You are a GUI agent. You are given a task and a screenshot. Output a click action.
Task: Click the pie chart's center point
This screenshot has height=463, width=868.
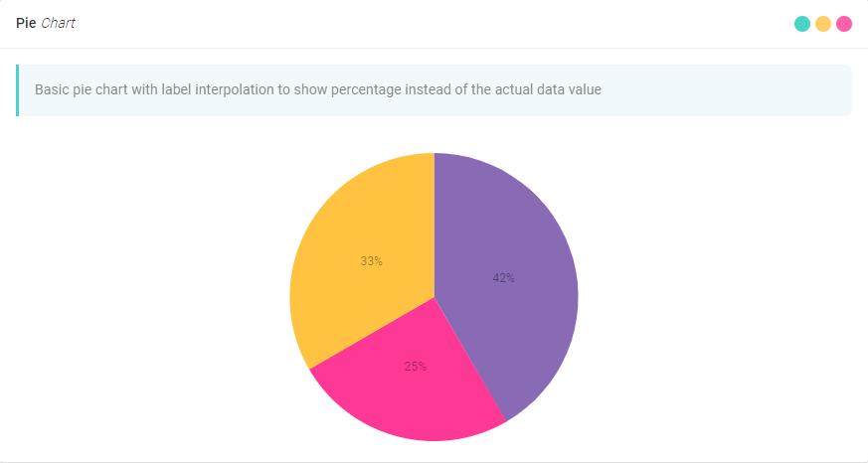tap(434, 297)
